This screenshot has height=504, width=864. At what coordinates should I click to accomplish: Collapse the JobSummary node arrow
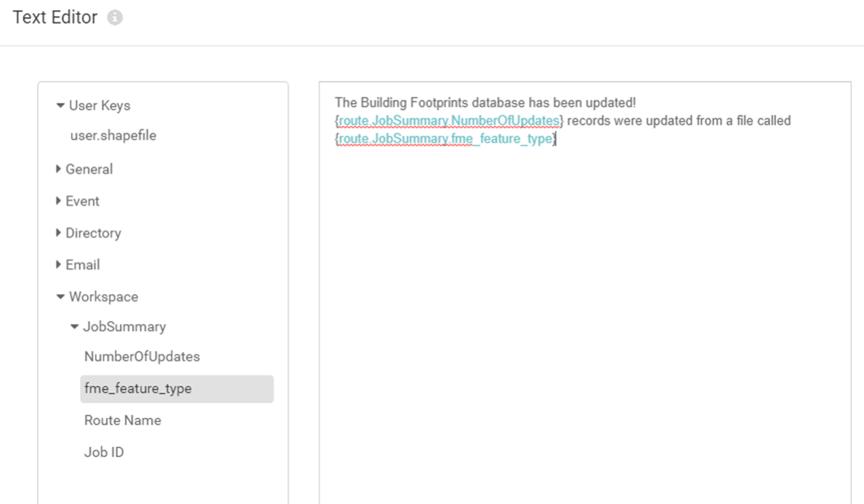[74, 326]
